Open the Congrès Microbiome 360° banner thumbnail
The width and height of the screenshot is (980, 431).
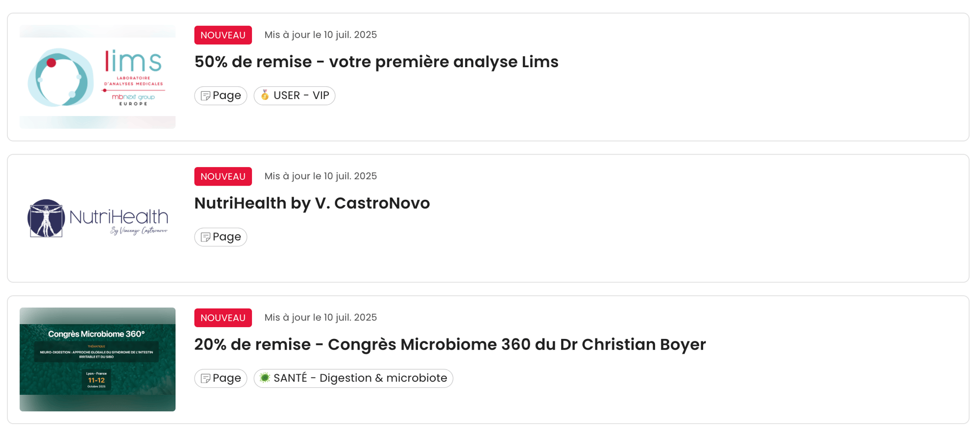click(98, 359)
